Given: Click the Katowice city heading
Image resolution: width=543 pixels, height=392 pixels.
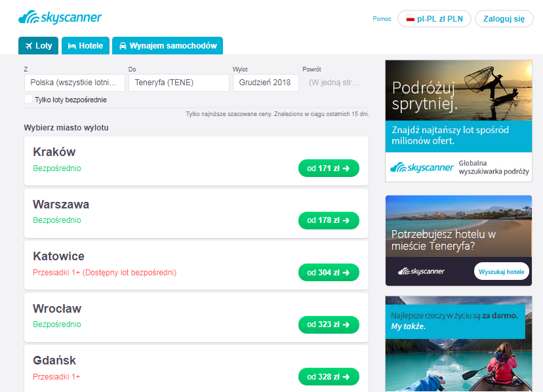Looking at the screenshot, I should coord(58,256).
